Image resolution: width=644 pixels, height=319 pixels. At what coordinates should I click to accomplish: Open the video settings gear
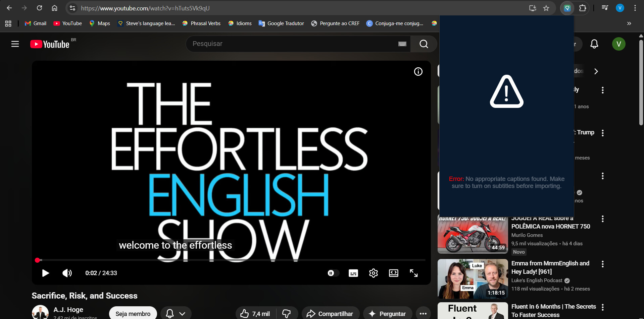[373, 273]
